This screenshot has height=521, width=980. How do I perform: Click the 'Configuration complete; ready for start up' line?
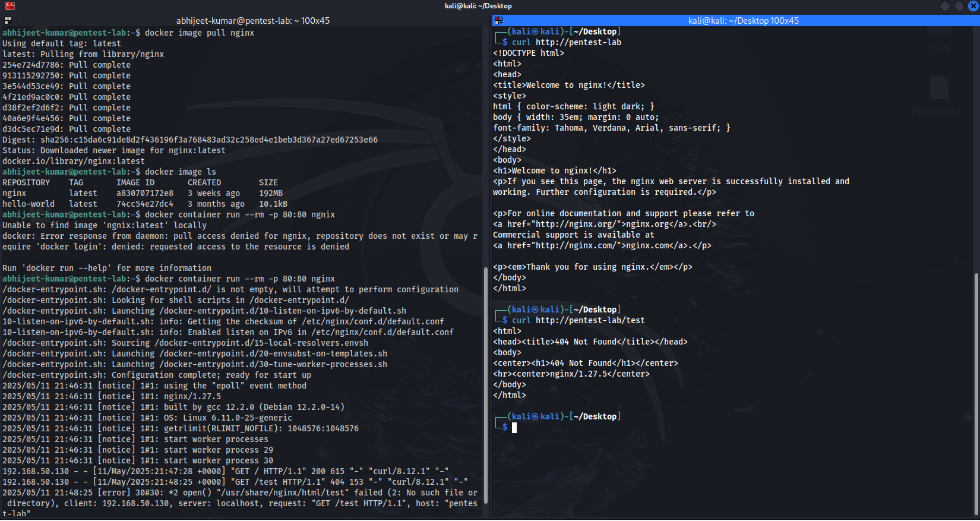[157, 375]
